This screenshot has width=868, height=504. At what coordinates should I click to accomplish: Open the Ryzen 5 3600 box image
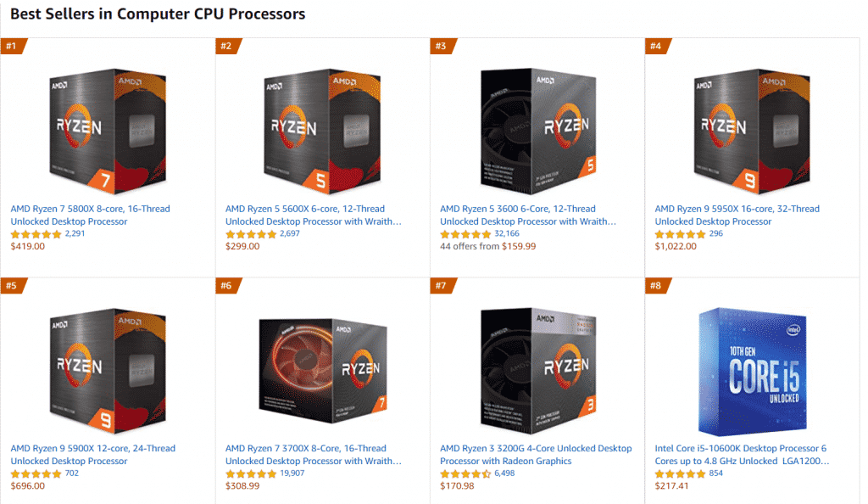coord(538,132)
